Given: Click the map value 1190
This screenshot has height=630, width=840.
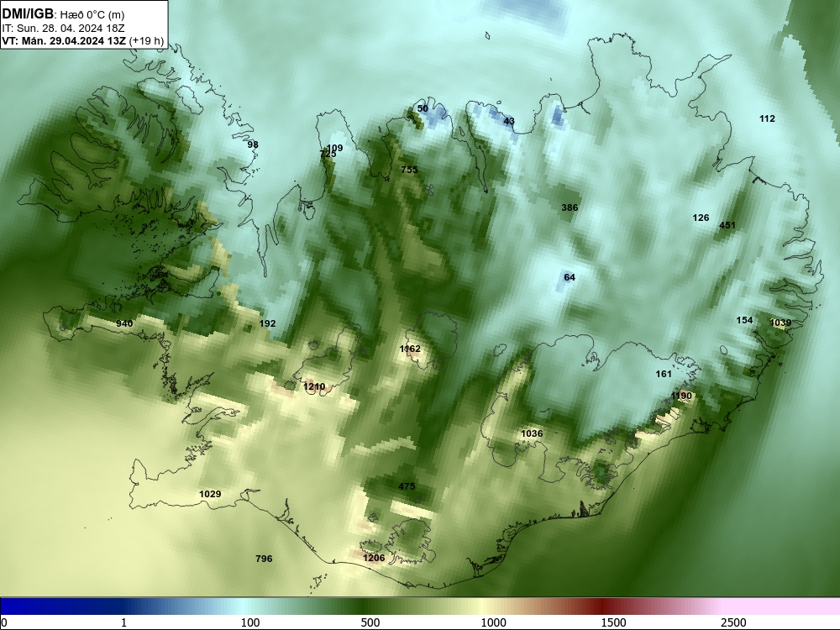Looking at the screenshot, I should pos(681,396).
